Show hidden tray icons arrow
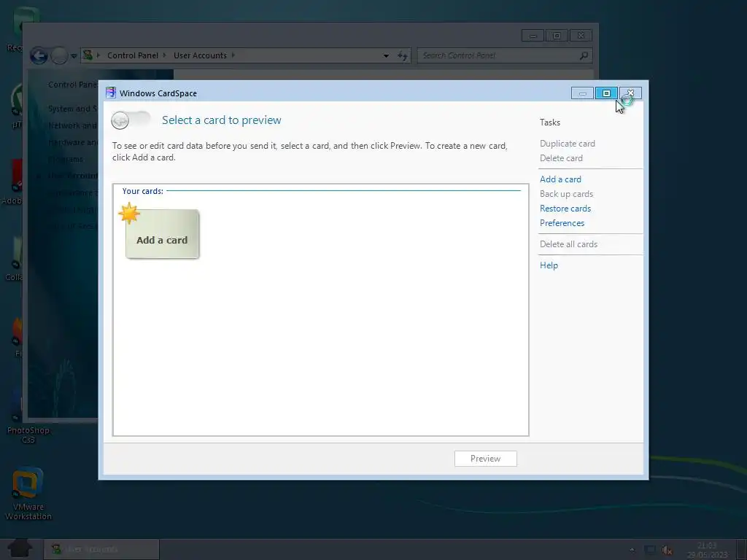This screenshot has height=560, width=747. 632,550
